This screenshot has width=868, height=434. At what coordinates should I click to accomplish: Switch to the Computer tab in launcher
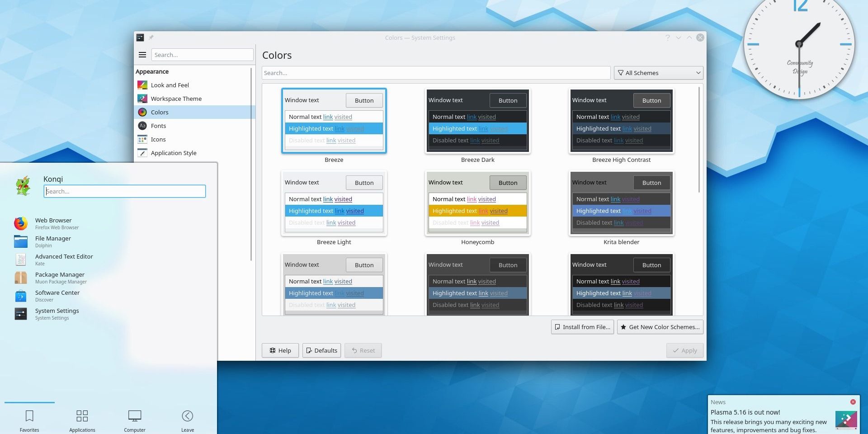[135, 420]
